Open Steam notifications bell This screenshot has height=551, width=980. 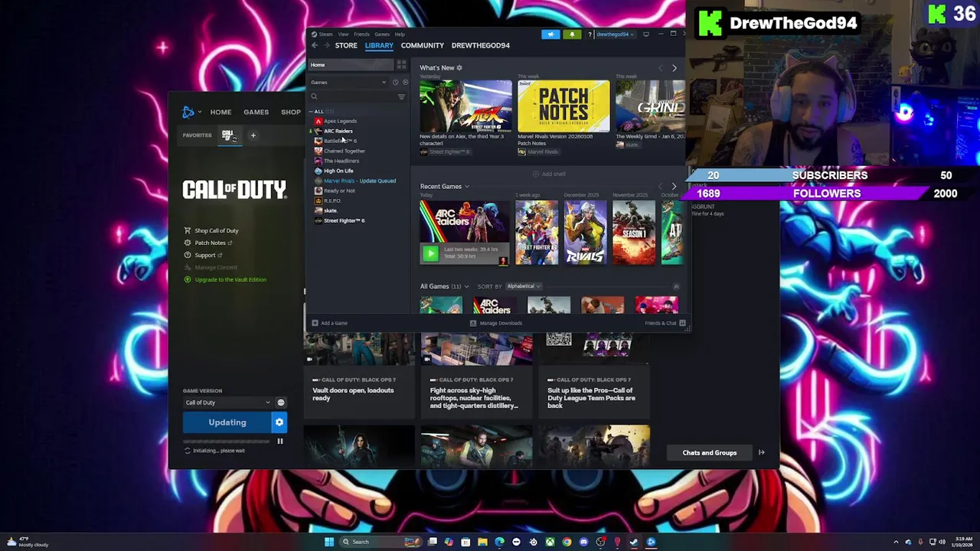(572, 34)
